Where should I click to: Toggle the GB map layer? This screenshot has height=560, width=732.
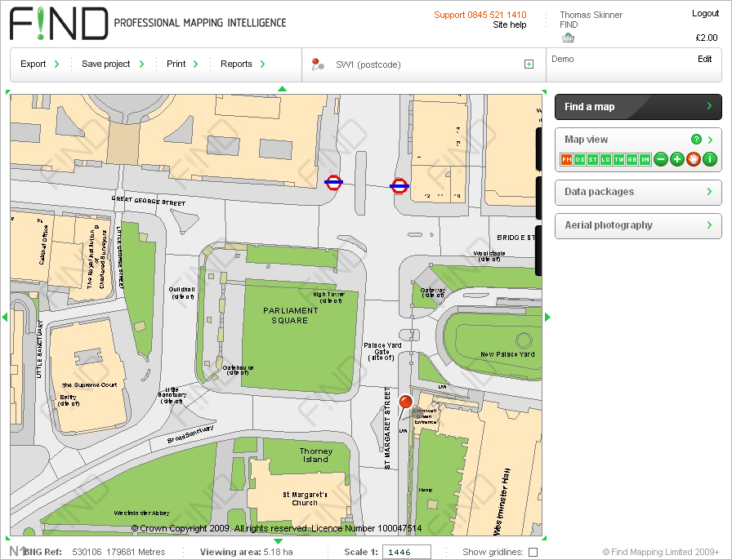[632, 160]
